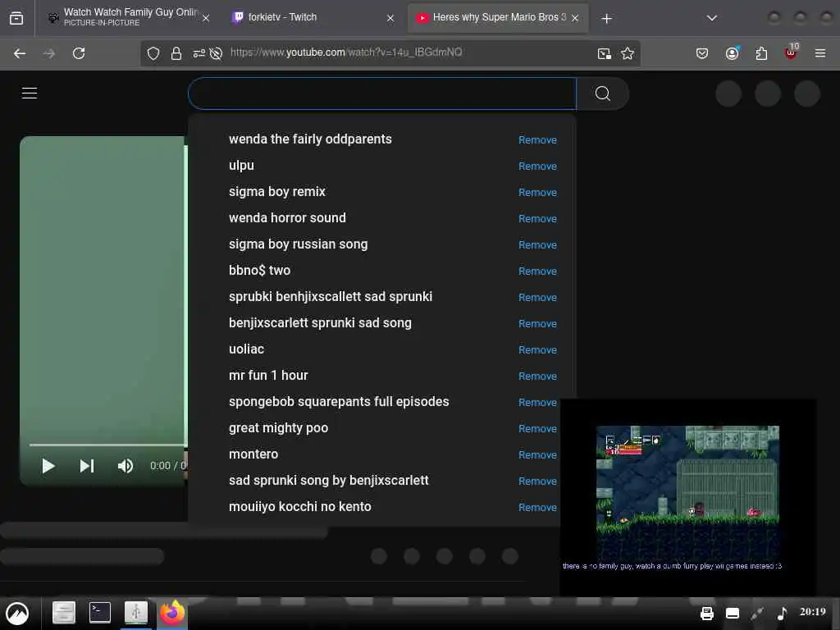Open the desktop application launcher menu
This screenshot has width=840, height=630.
tap(17, 613)
